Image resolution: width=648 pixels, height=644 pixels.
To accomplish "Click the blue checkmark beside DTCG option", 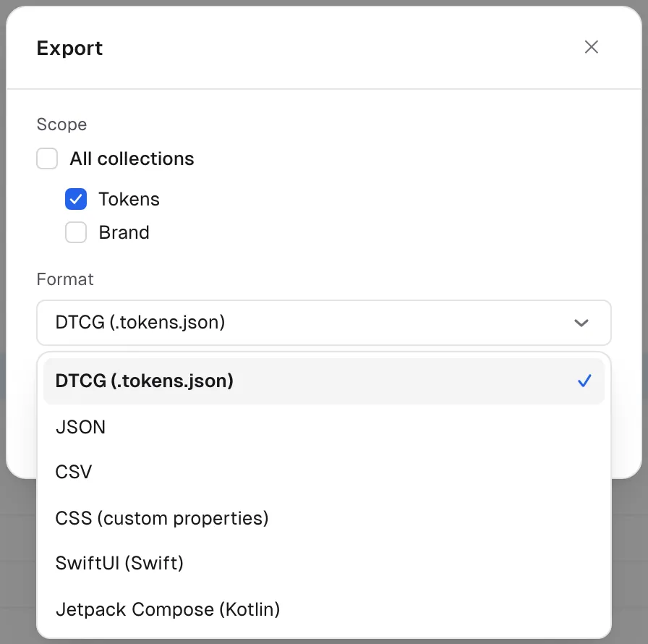I will pyautogui.click(x=584, y=381).
